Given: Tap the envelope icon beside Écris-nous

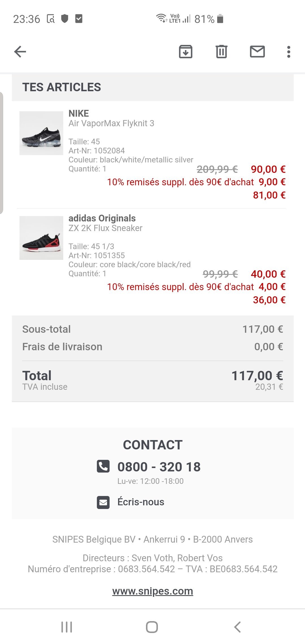Looking at the screenshot, I should point(103,502).
